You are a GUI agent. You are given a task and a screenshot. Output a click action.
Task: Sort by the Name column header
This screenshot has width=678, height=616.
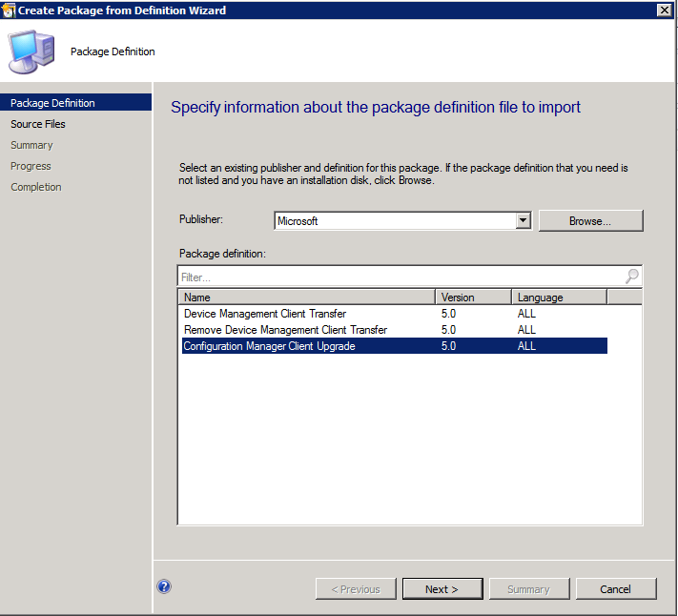point(307,298)
